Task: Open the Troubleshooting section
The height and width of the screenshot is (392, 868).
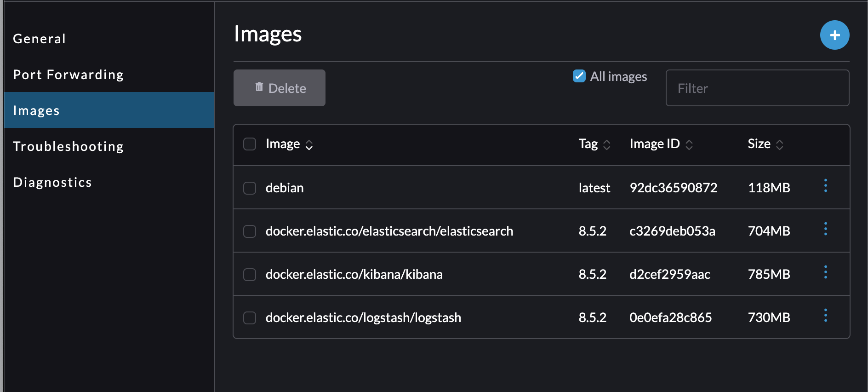Action: (109, 146)
